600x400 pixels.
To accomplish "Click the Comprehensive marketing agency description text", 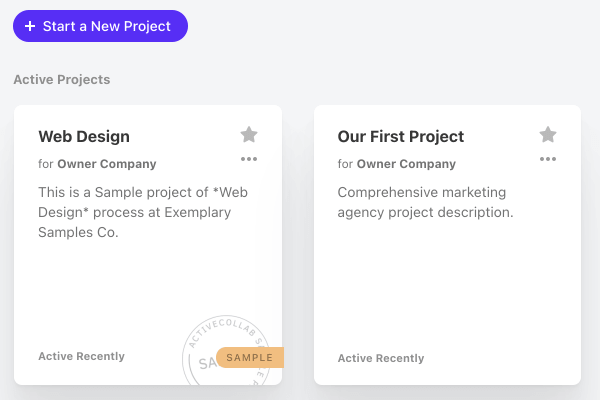I will pos(425,202).
